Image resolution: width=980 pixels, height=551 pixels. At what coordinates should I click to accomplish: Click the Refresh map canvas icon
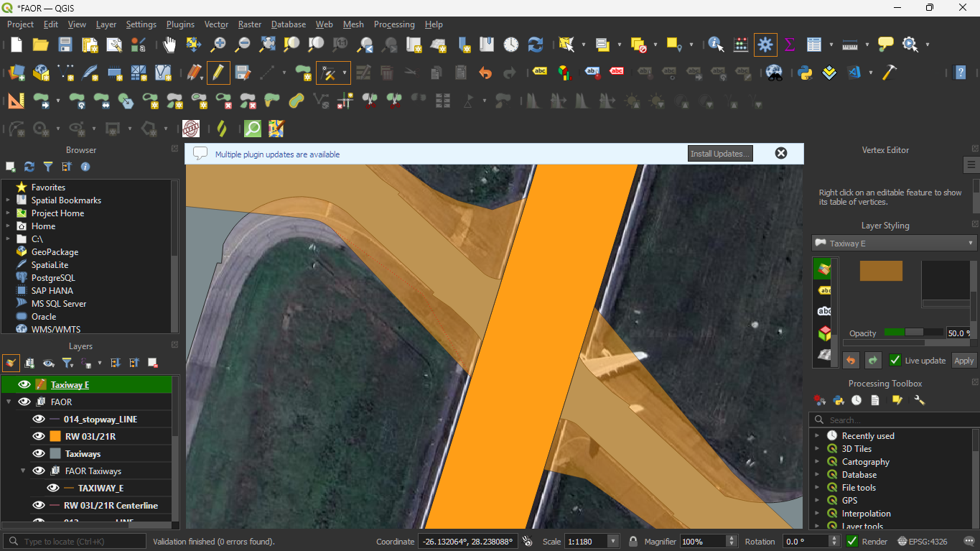[536, 45]
